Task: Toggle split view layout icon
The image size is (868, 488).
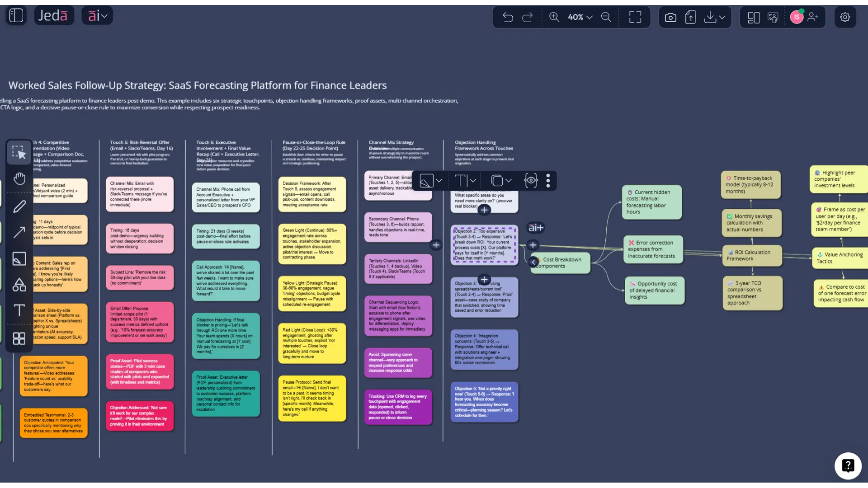Action: click(x=754, y=17)
